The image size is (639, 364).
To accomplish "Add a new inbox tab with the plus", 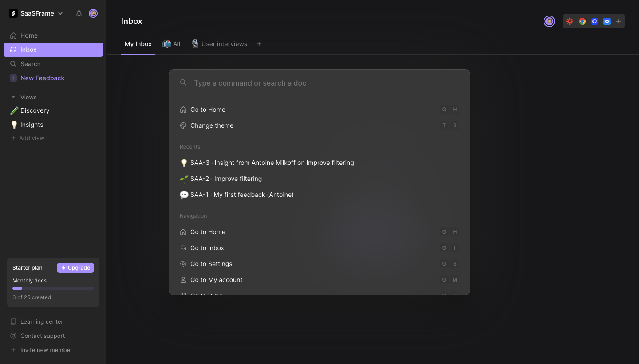I will coord(259,44).
